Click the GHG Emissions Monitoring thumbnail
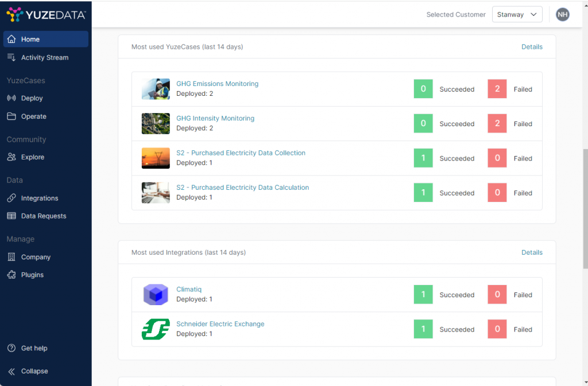Image resolution: width=588 pixels, height=386 pixels. click(x=156, y=89)
